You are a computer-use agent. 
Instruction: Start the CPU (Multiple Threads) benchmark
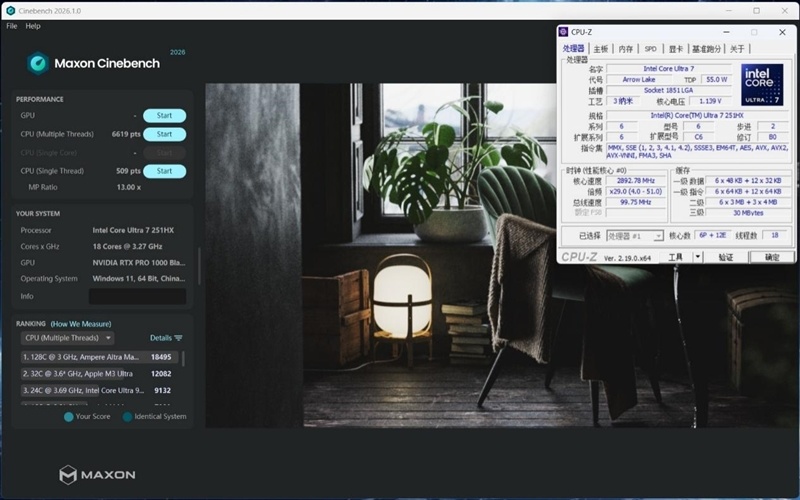point(164,134)
